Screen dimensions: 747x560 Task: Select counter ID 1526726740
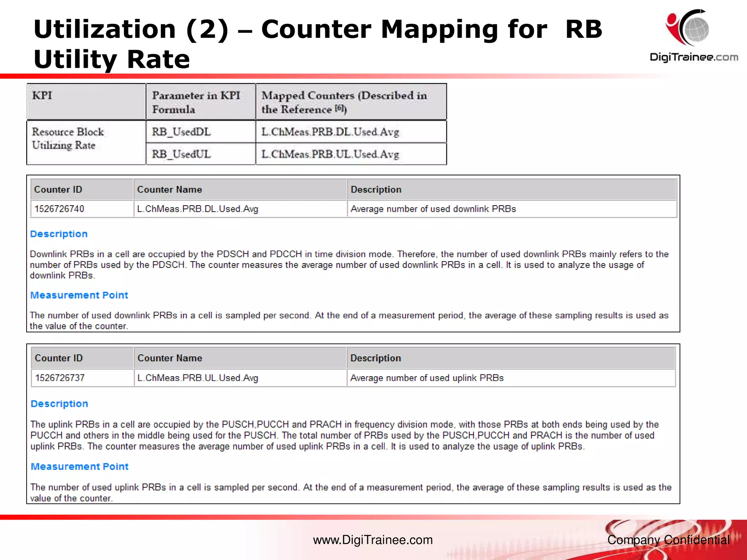tap(82, 209)
